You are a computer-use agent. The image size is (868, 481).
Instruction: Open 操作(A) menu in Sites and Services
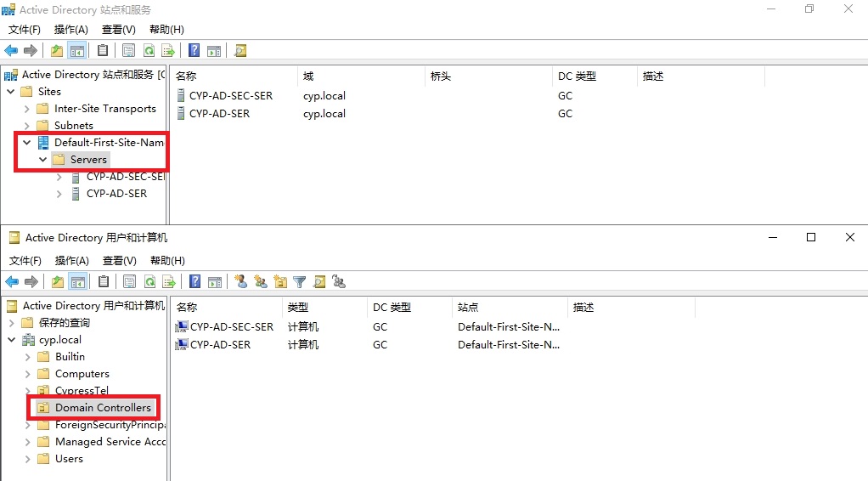(71, 30)
